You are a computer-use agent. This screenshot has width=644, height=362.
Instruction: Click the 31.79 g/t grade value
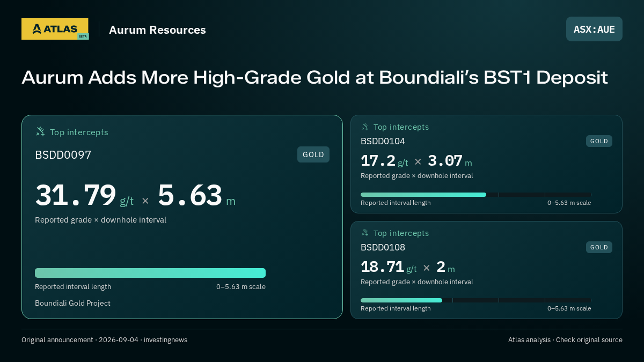84,195
